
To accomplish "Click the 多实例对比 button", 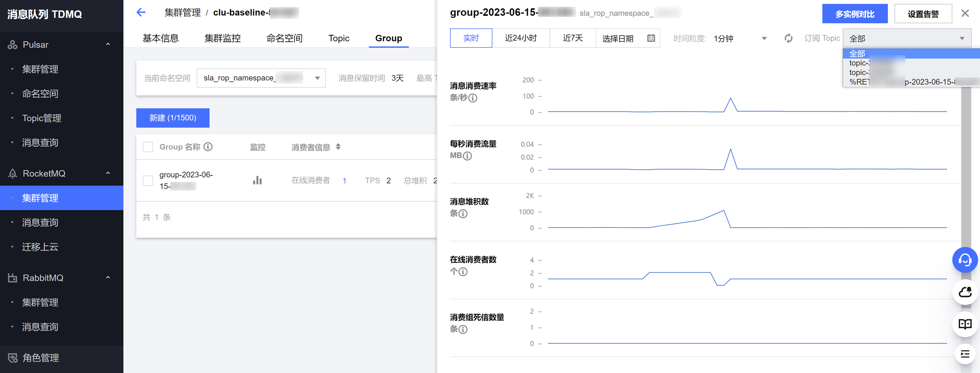I will coord(854,14).
